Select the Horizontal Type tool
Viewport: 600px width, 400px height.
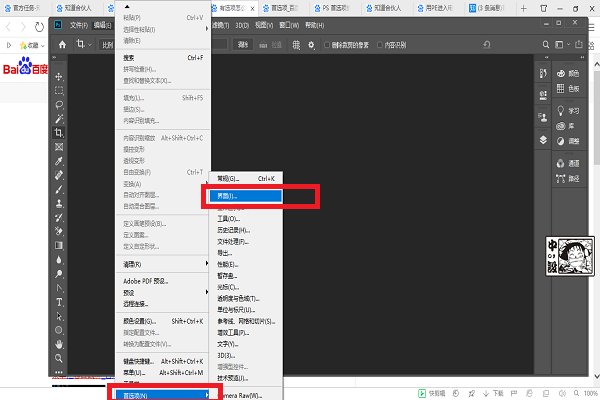(59, 302)
